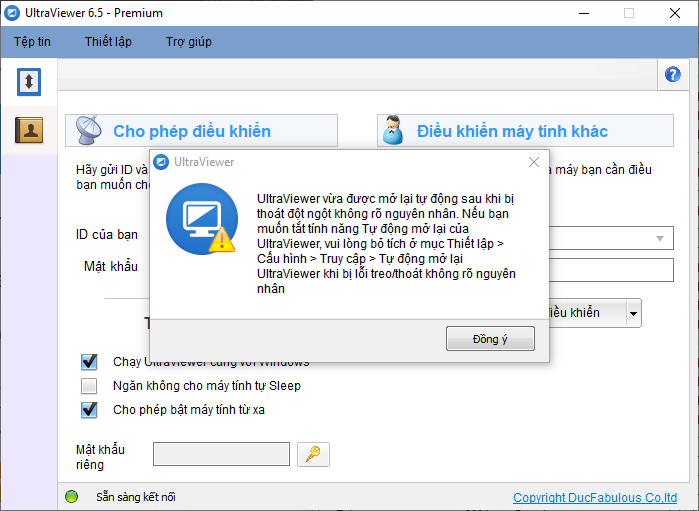Click the Điều khiển máy tính khác header
Screen dimensions: 699x511
pos(525,131)
